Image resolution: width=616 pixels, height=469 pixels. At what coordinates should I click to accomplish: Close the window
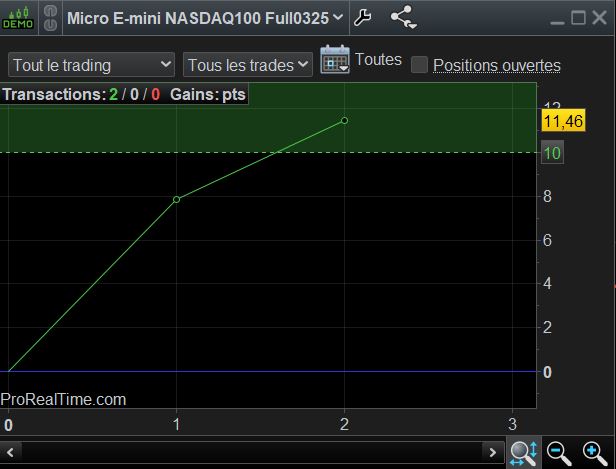coord(600,18)
